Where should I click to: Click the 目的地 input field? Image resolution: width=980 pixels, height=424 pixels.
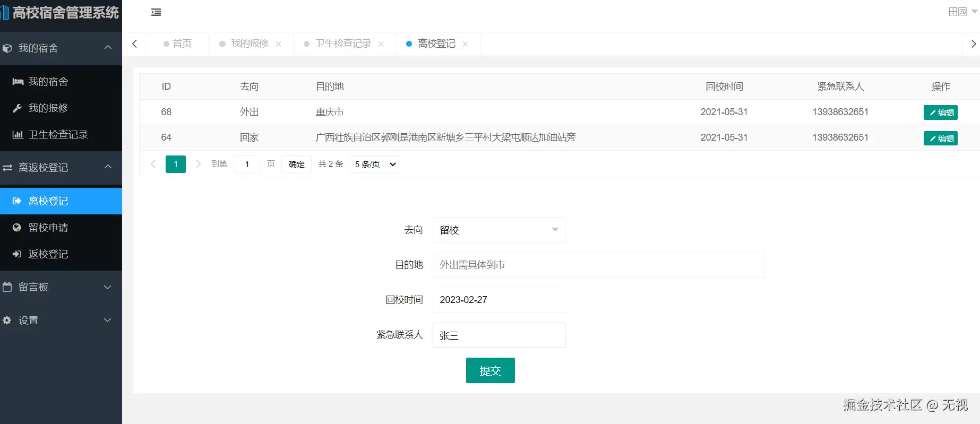click(598, 265)
